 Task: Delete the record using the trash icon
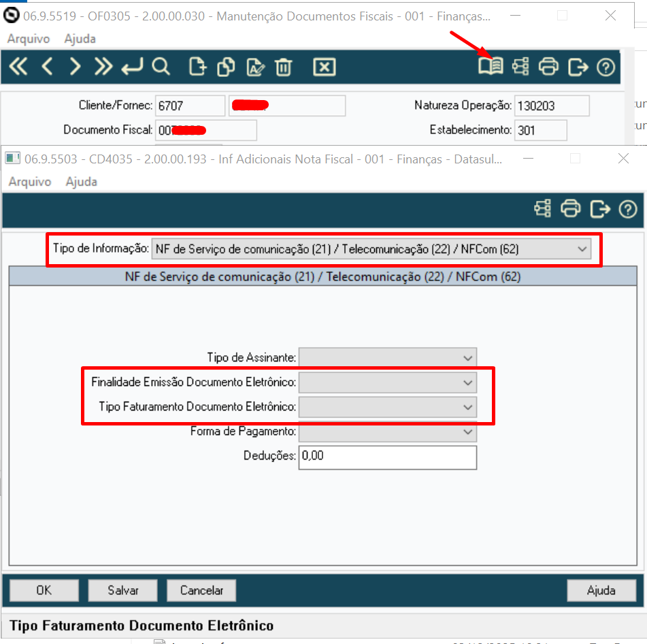[284, 67]
